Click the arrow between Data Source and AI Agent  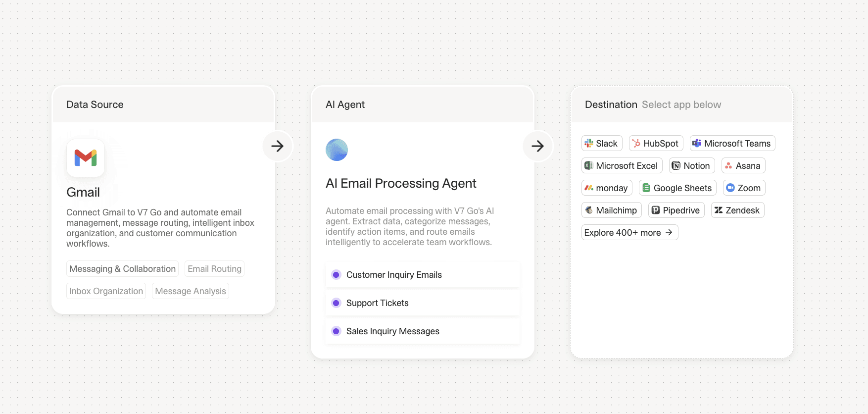(278, 146)
